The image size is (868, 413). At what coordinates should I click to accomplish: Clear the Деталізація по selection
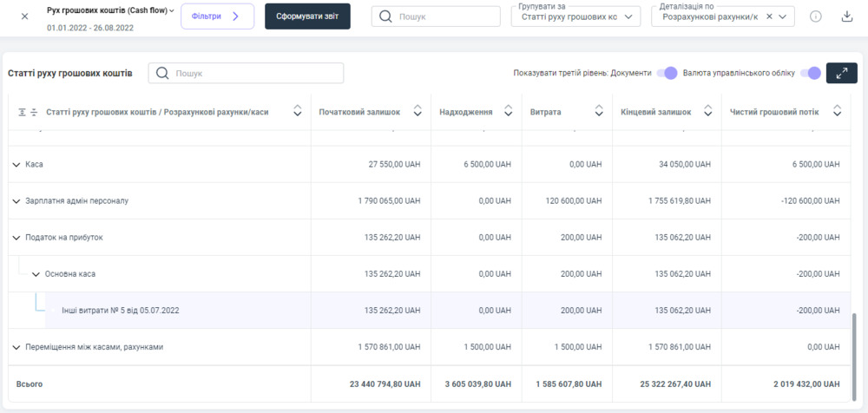click(x=769, y=16)
